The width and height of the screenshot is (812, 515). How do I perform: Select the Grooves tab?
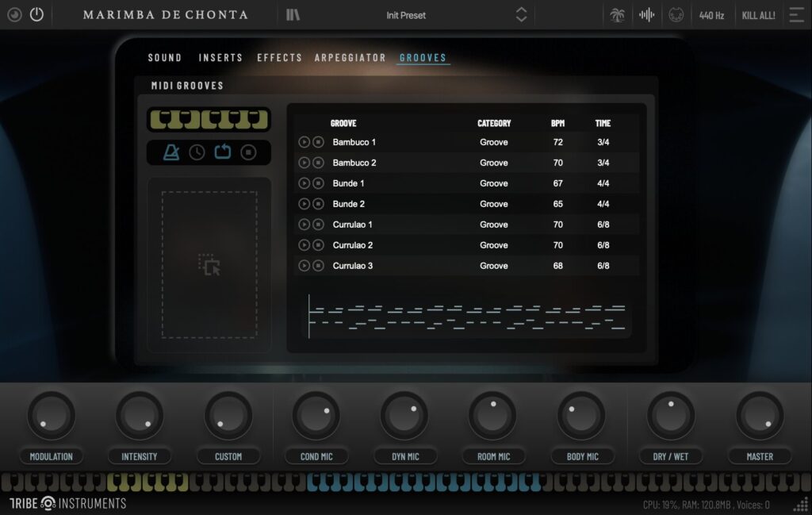(x=423, y=57)
